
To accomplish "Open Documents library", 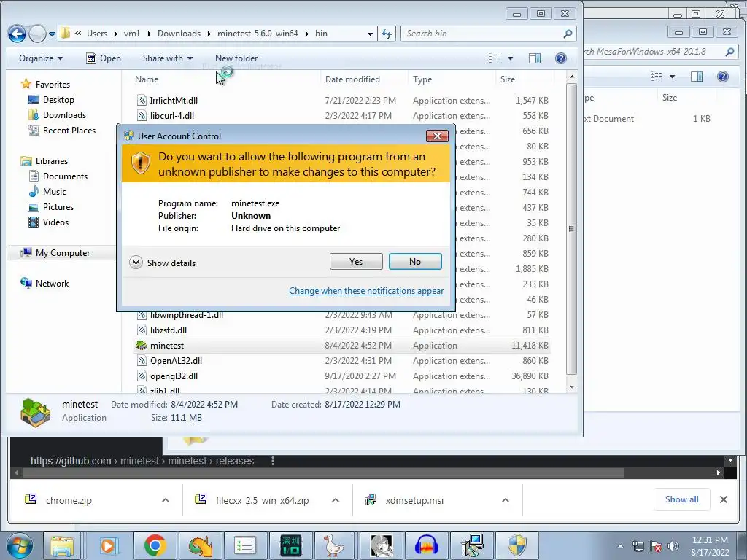I will (65, 176).
